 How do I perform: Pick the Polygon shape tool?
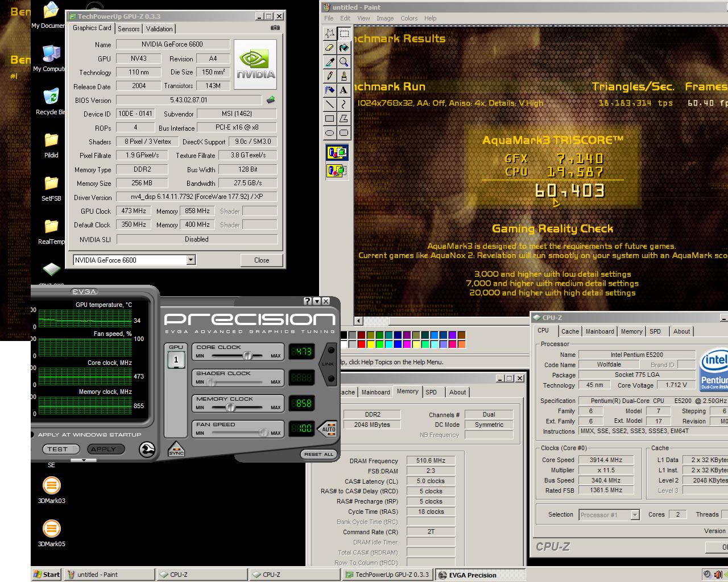pos(344,119)
